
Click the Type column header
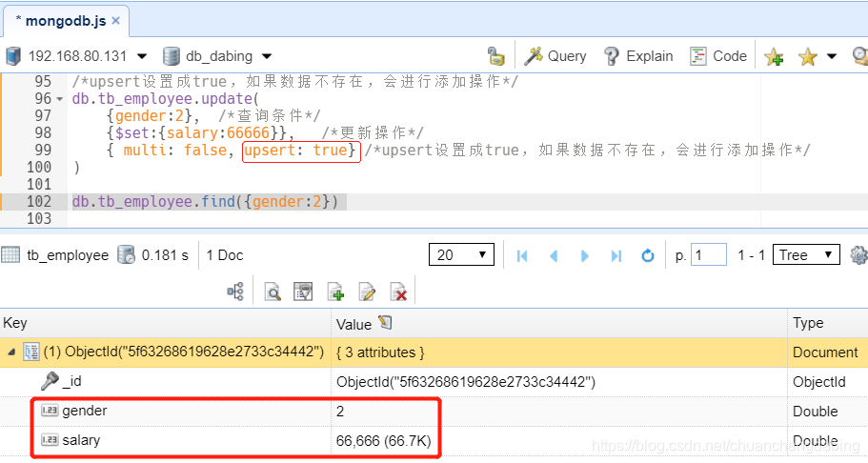(x=828, y=323)
